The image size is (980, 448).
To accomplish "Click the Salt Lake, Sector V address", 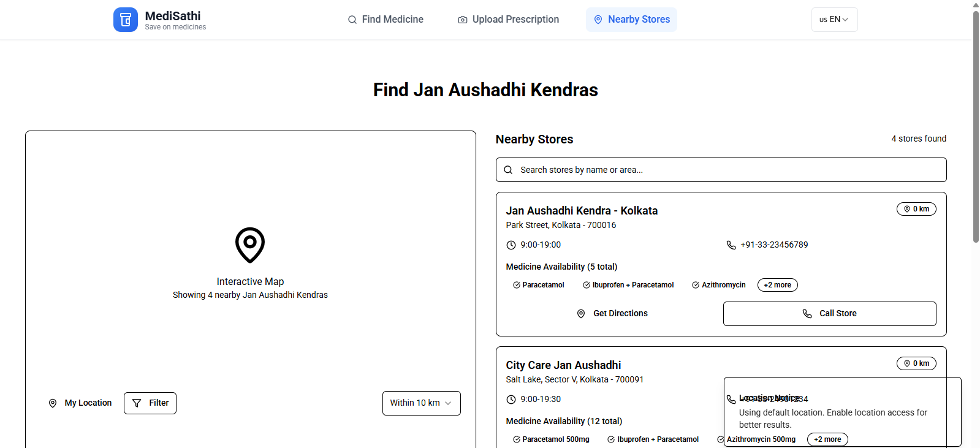I will [575, 379].
